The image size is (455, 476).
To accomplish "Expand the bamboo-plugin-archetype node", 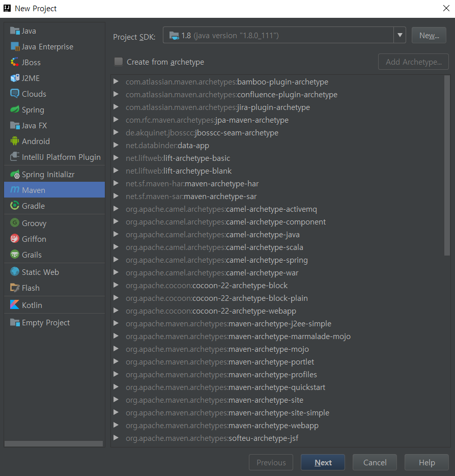I will point(116,81).
